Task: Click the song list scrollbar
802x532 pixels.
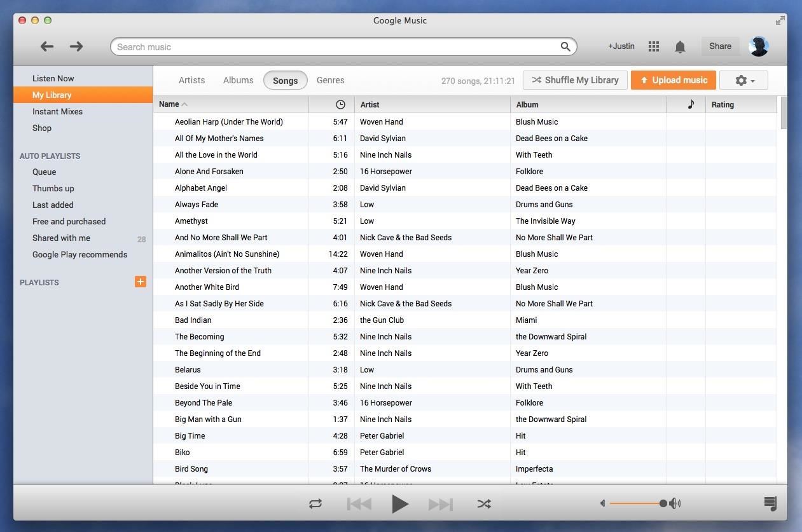Action: click(783, 113)
